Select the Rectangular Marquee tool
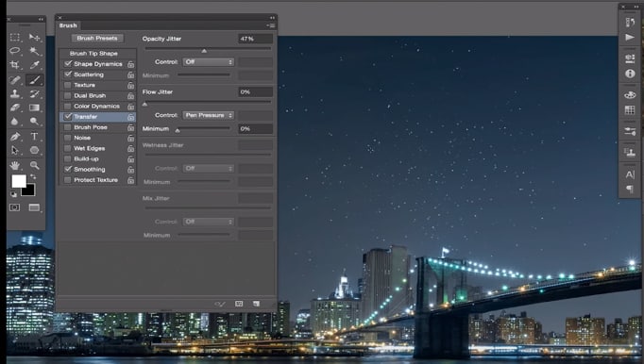Screen dimensions: 644x364 tap(15, 38)
